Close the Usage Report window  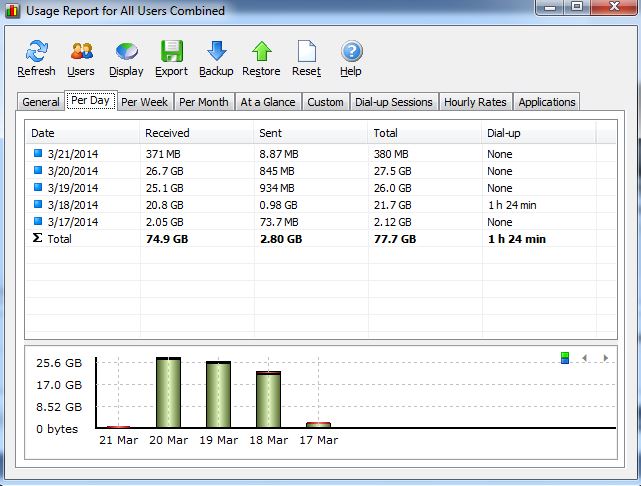pos(614,7)
